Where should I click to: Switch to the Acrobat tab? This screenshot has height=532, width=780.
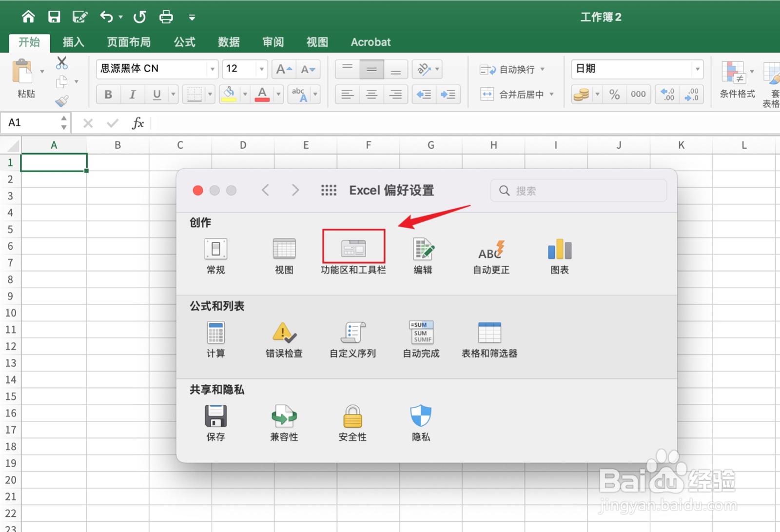370,42
